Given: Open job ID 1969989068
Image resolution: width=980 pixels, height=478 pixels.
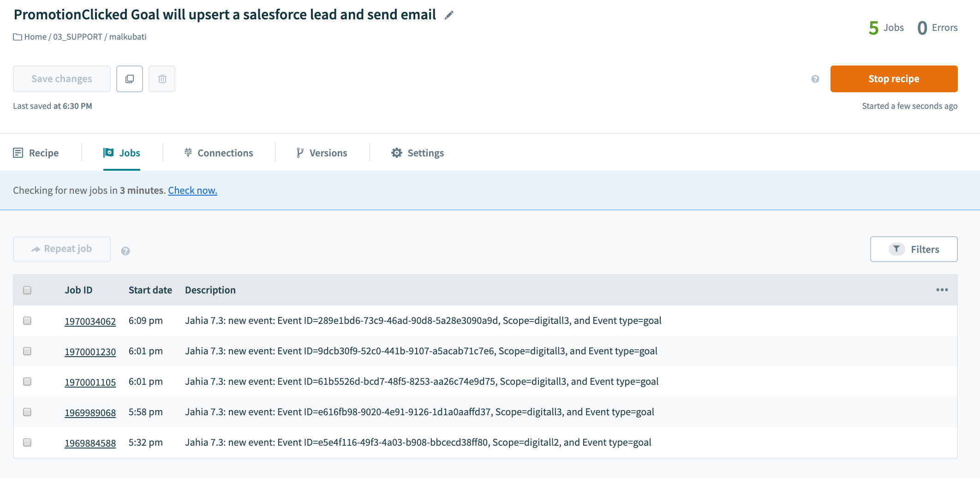Looking at the screenshot, I should click(90, 412).
